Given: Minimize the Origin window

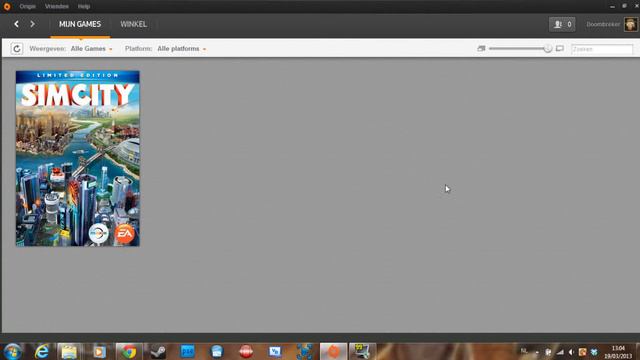Looking at the screenshot, I should click(x=612, y=7).
